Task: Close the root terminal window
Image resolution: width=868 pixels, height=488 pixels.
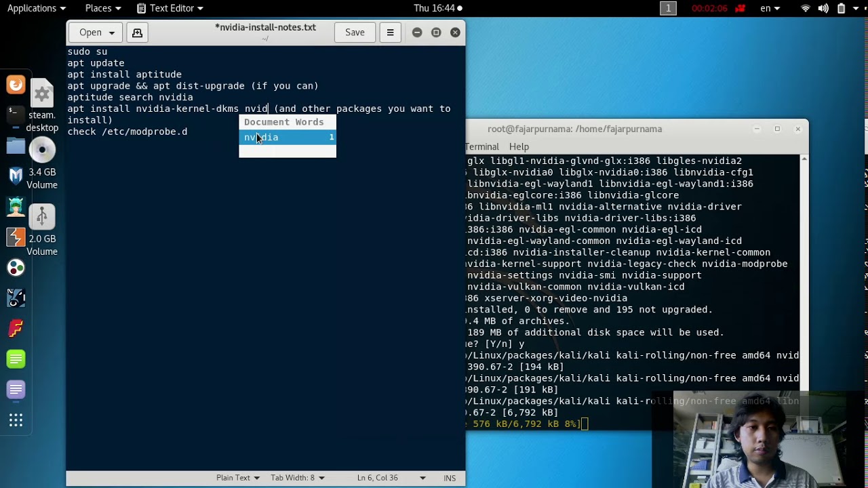Action: (x=797, y=129)
